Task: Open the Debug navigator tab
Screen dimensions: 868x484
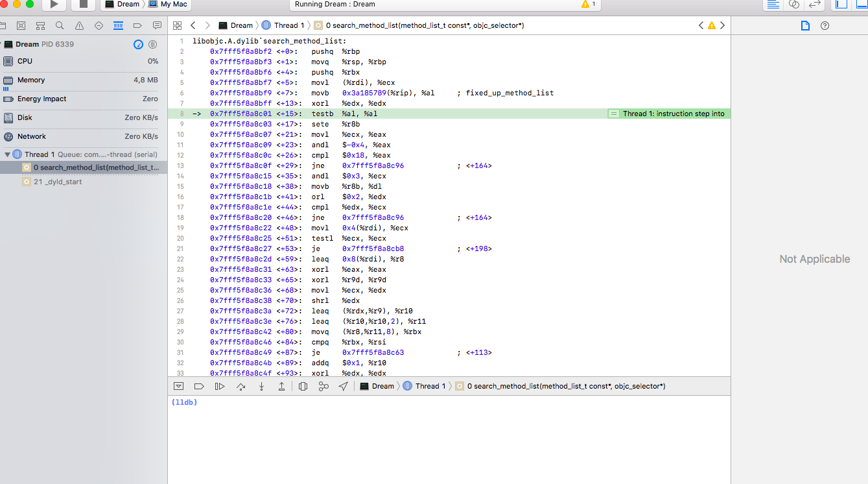Action: pos(118,25)
